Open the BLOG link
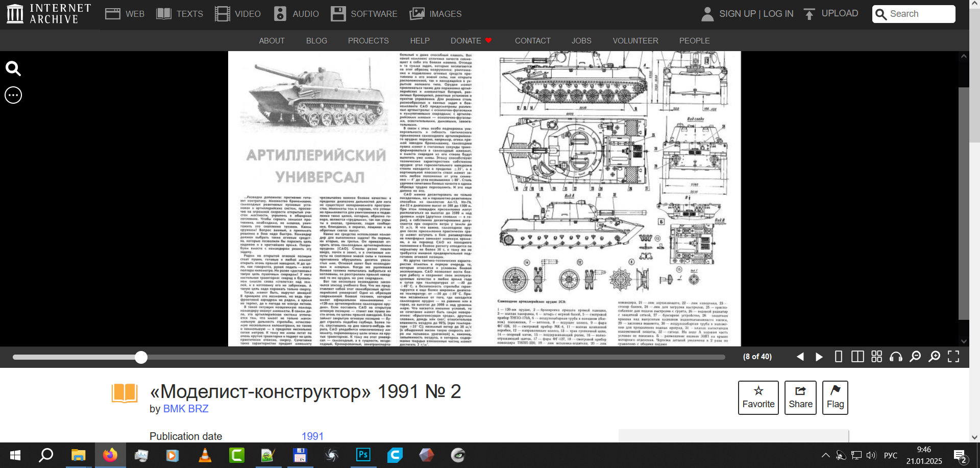 [x=316, y=40]
